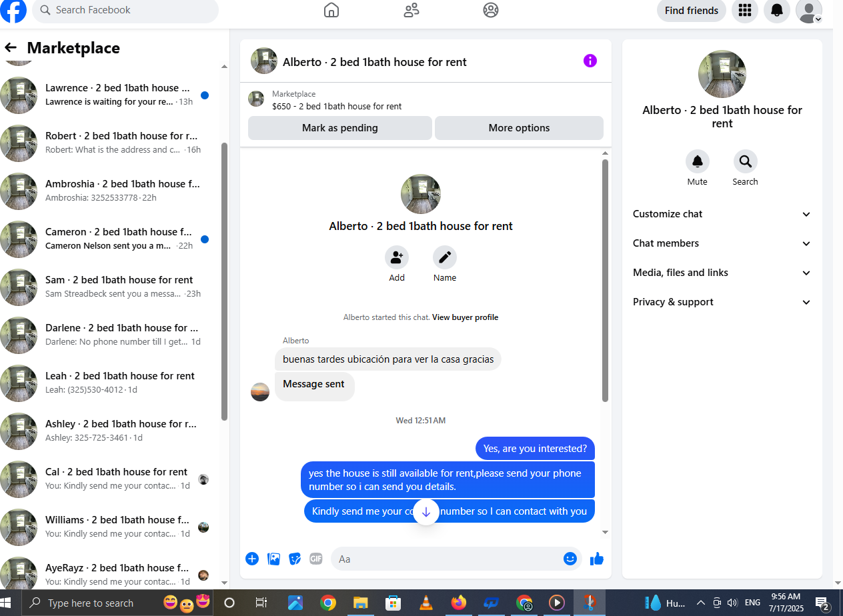The height and width of the screenshot is (616, 843).
Task: Click the $650 Marketplace listing banner
Action: [426, 100]
